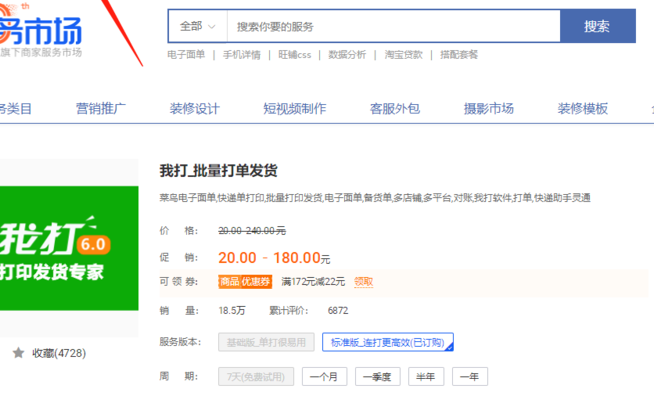This screenshot has width=654, height=400.
Task: Open the 摄影市场 navigation tab
Action: (x=488, y=108)
